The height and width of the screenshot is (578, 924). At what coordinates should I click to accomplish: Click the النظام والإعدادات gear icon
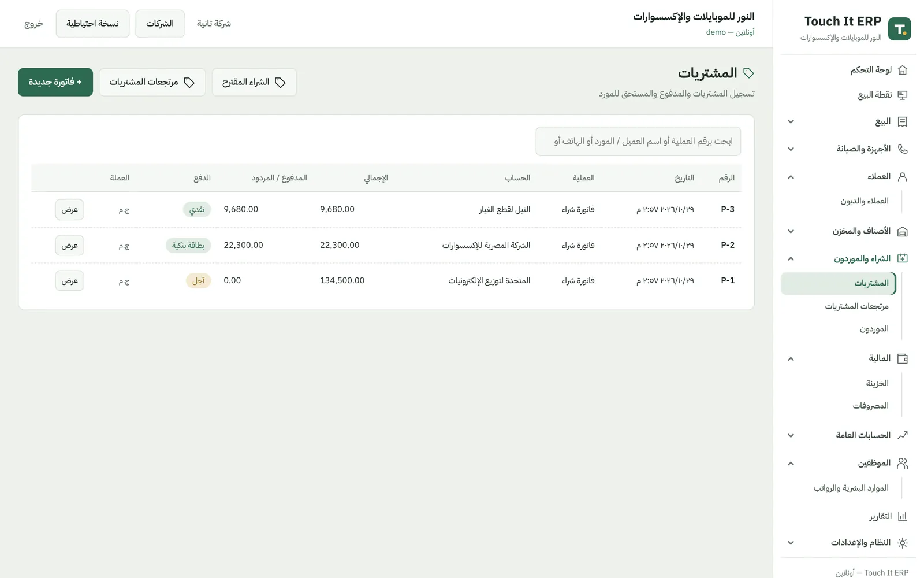click(x=903, y=543)
